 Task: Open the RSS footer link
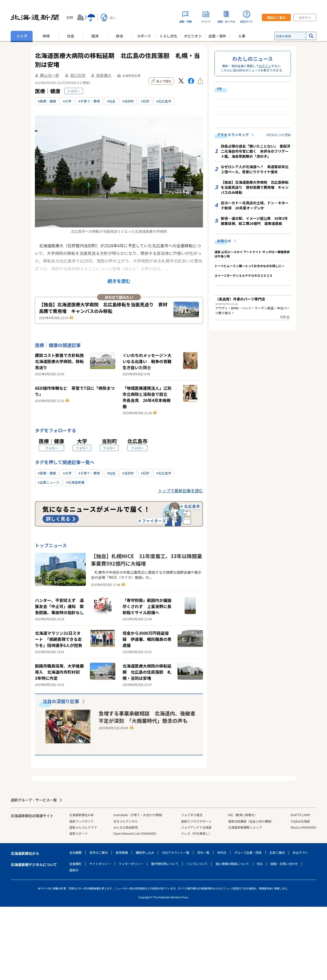[260, 863]
